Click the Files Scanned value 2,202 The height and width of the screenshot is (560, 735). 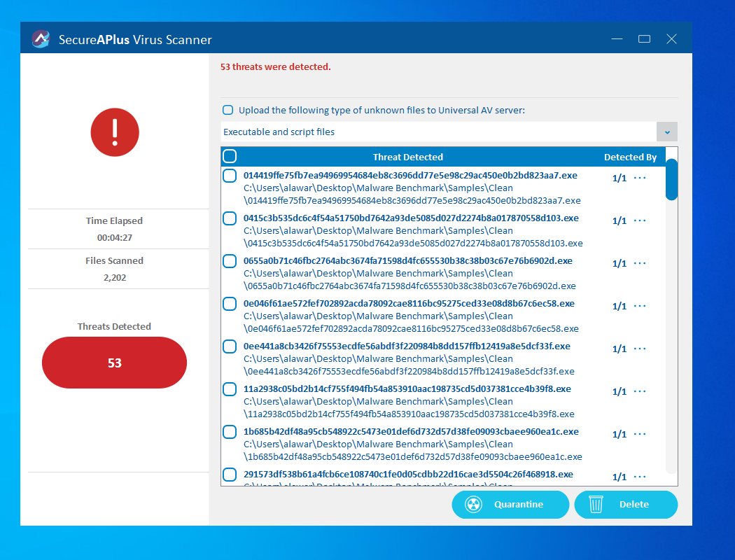(x=115, y=277)
